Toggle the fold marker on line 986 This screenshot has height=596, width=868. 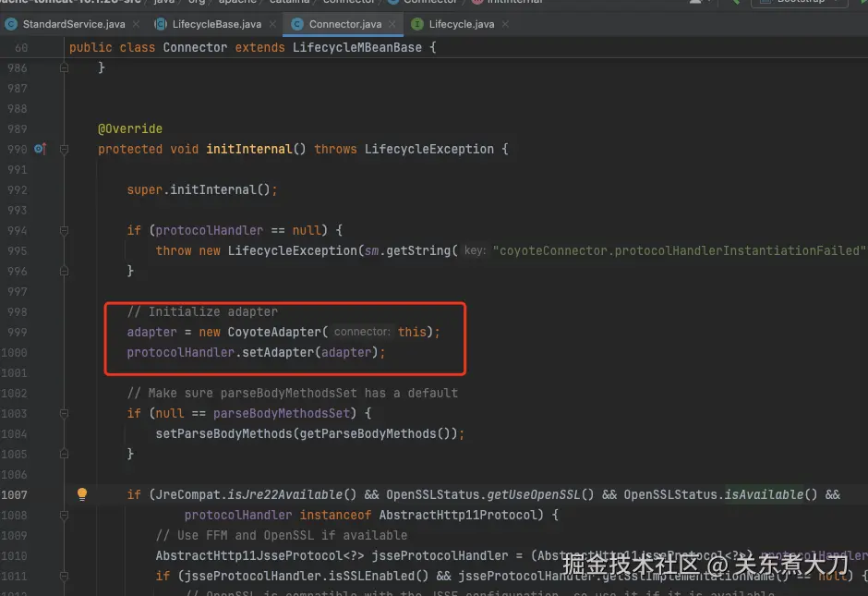click(x=65, y=67)
